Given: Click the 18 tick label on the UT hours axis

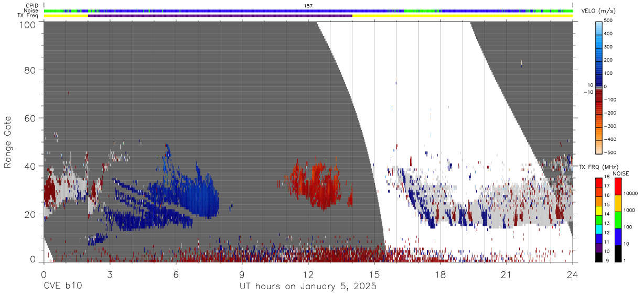Looking at the screenshot, I should pyautogui.click(x=441, y=274).
